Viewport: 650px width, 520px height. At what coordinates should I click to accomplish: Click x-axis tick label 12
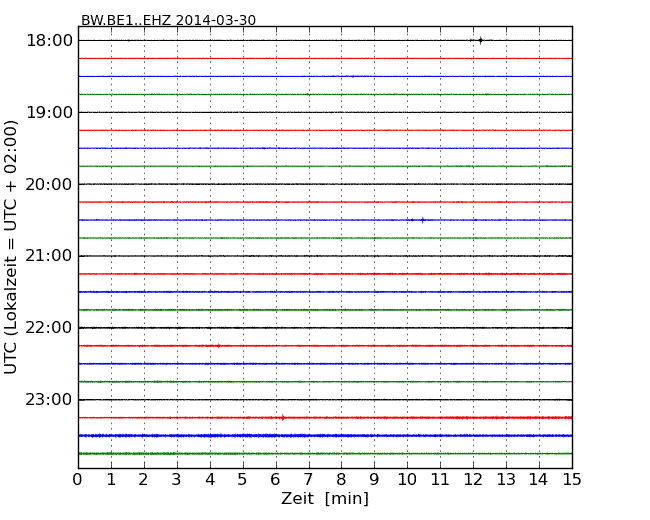coord(473,479)
